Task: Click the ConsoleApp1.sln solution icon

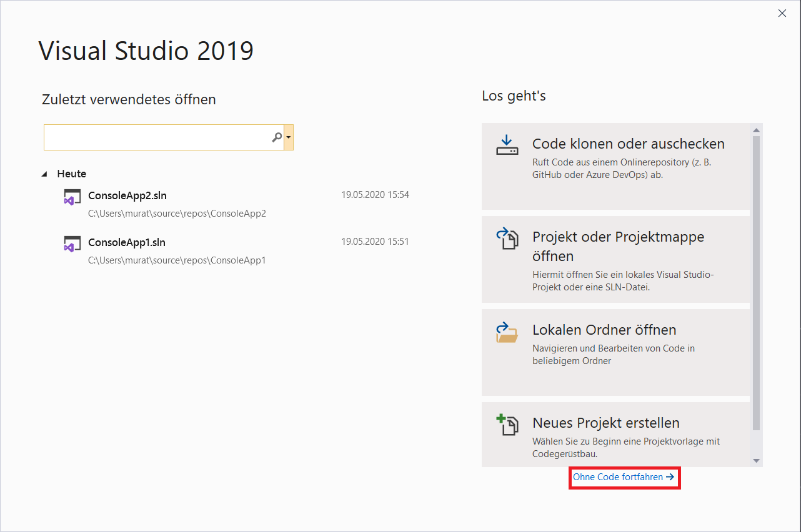Action: point(71,244)
